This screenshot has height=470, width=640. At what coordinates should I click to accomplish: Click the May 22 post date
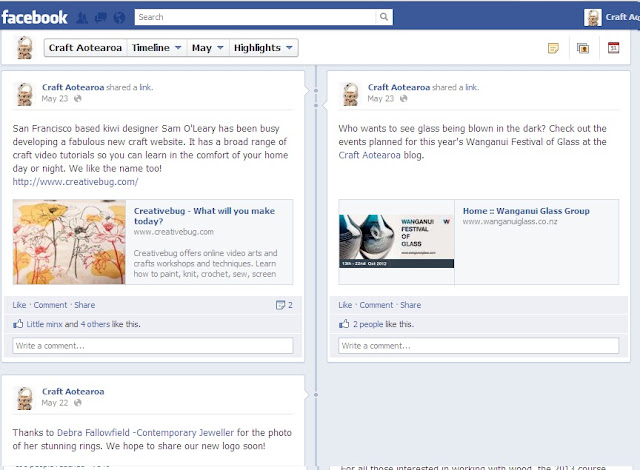click(55, 403)
